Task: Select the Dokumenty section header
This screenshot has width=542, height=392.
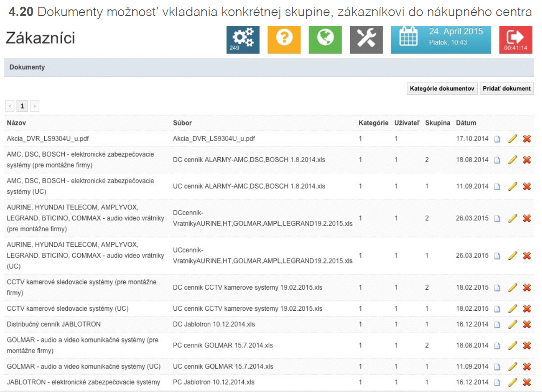Action: pos(27,67)
